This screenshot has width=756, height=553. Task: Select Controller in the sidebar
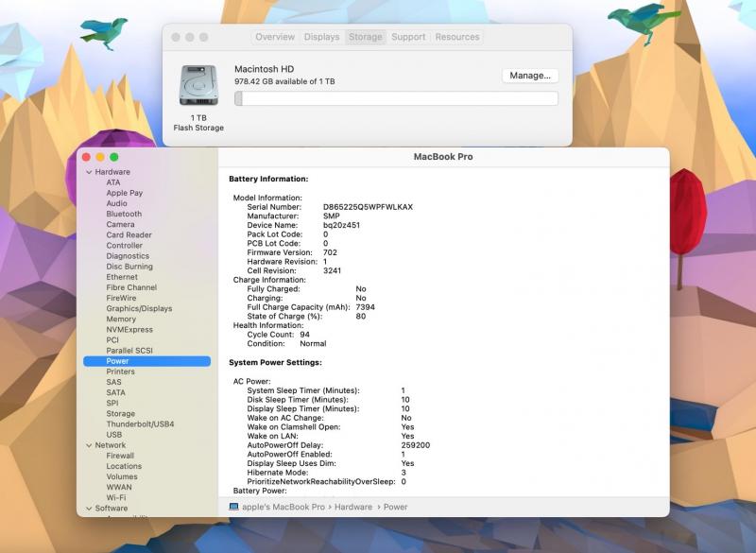pos(125,246)
